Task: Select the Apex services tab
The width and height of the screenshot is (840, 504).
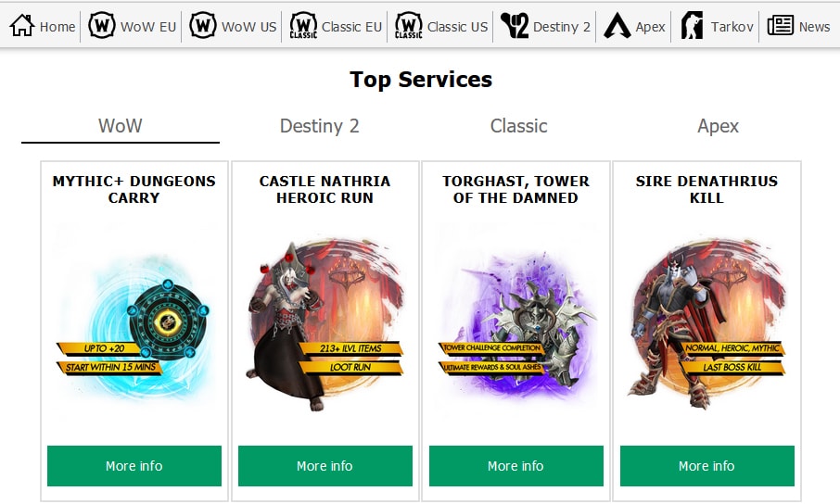Action: (x=718, y=126)
